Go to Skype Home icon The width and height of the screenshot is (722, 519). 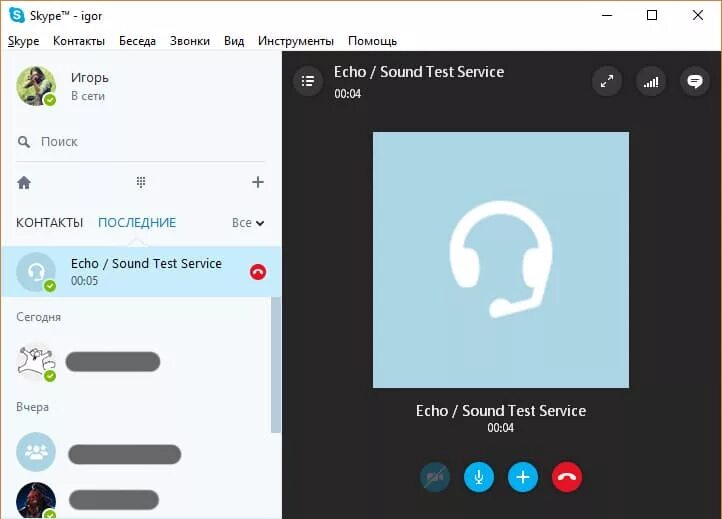(x=24, y=183)
